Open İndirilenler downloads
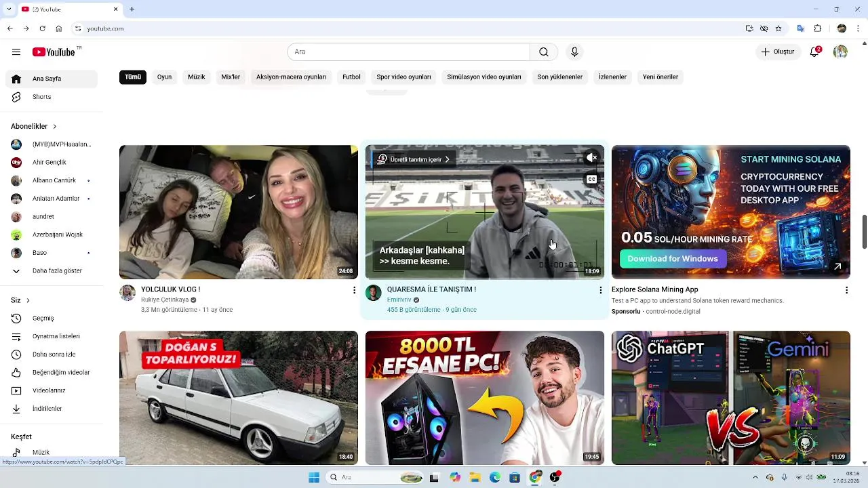Screen dimensions: 868x488 point(52,409)
